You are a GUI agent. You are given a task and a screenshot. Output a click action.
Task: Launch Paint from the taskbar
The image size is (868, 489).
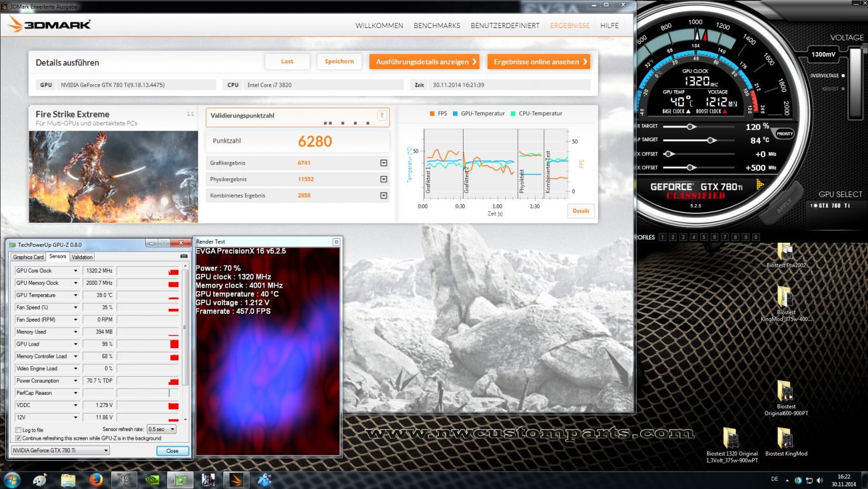40,480
